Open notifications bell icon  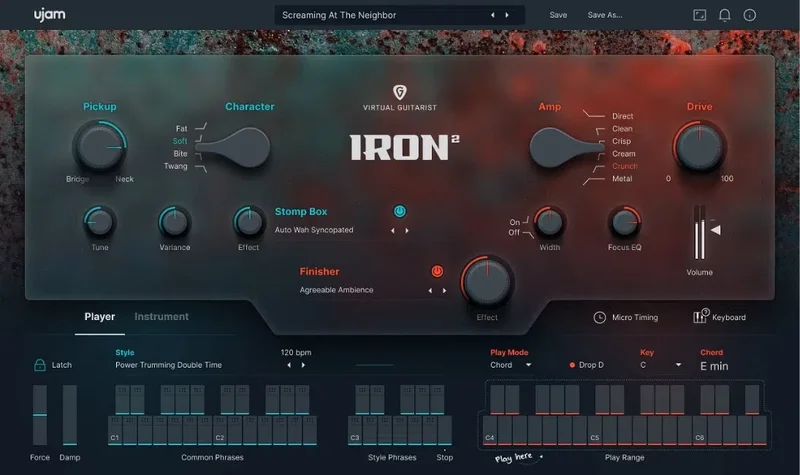[724, 15]
